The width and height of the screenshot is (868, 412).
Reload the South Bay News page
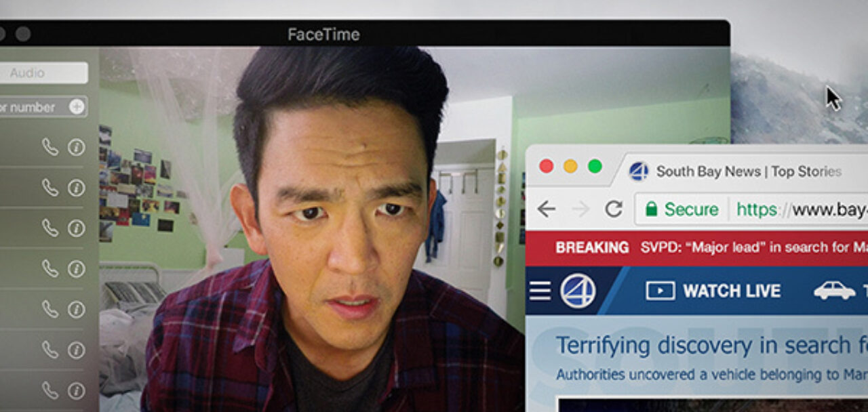(x=614, y=209)
